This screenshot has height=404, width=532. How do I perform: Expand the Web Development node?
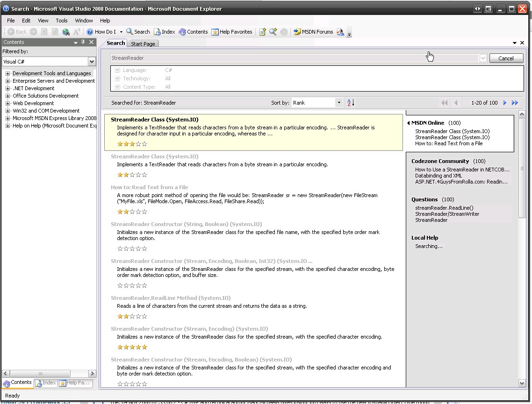7,103
